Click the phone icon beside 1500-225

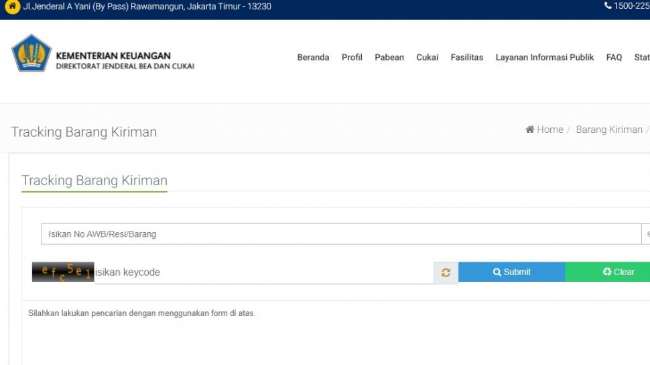[608, 5]
